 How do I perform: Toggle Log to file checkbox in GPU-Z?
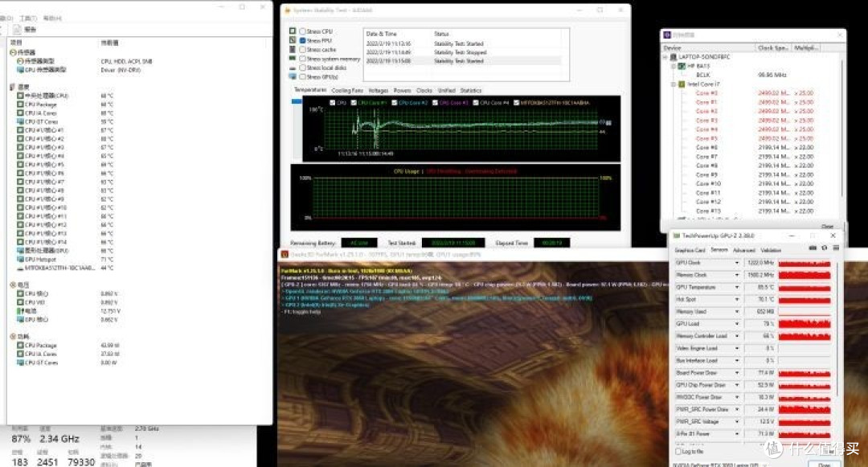[678, 452]
